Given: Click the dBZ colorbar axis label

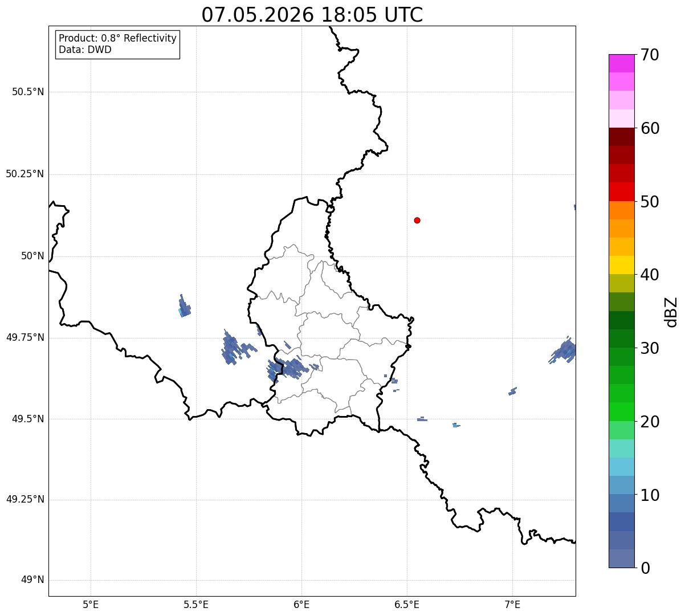Looking at the screenshot, I should [x=671, y=312].
